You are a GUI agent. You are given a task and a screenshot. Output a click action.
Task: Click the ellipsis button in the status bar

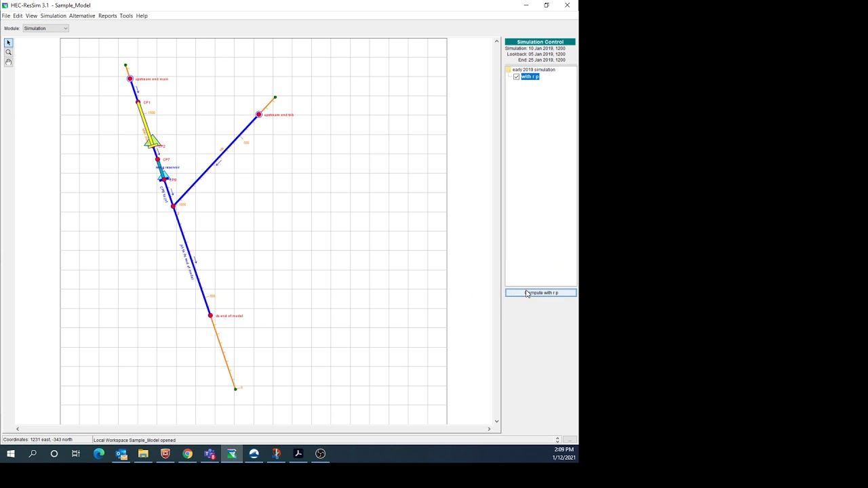pyautogui.click(x=570, y=440)
